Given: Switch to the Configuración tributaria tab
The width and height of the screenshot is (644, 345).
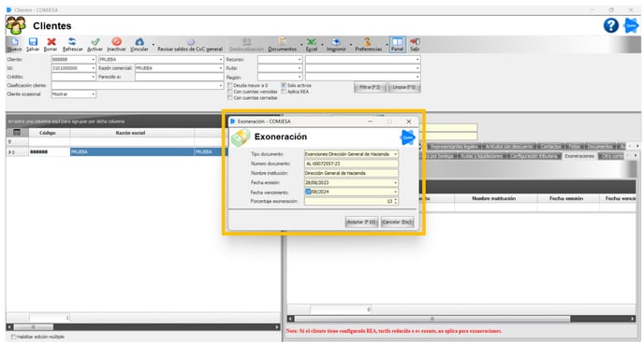Looking at the screenshot, I should tap(534, 156).
